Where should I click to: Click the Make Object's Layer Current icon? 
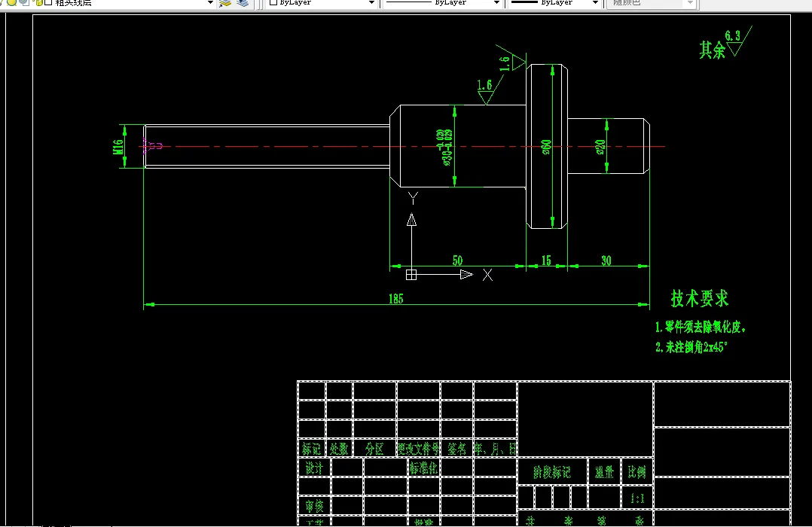coord(225,2)
